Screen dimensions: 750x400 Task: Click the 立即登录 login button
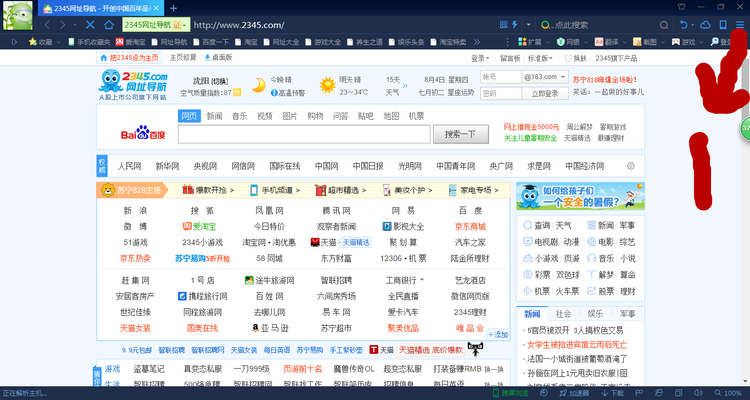click(544, 92)
